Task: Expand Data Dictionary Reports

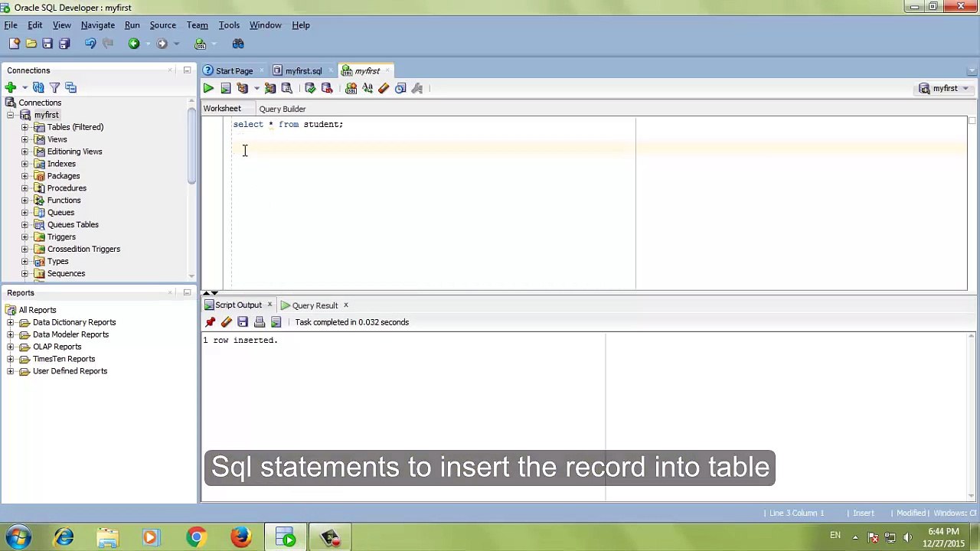Action: pos(11,322)
